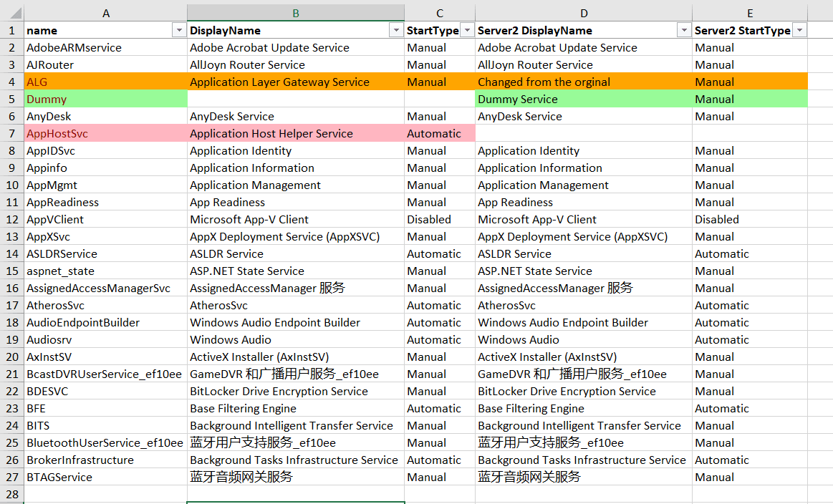Open the StartType column filter dropdown
The height and width of the screenshot is (504, 833).
tap(467, 30)
